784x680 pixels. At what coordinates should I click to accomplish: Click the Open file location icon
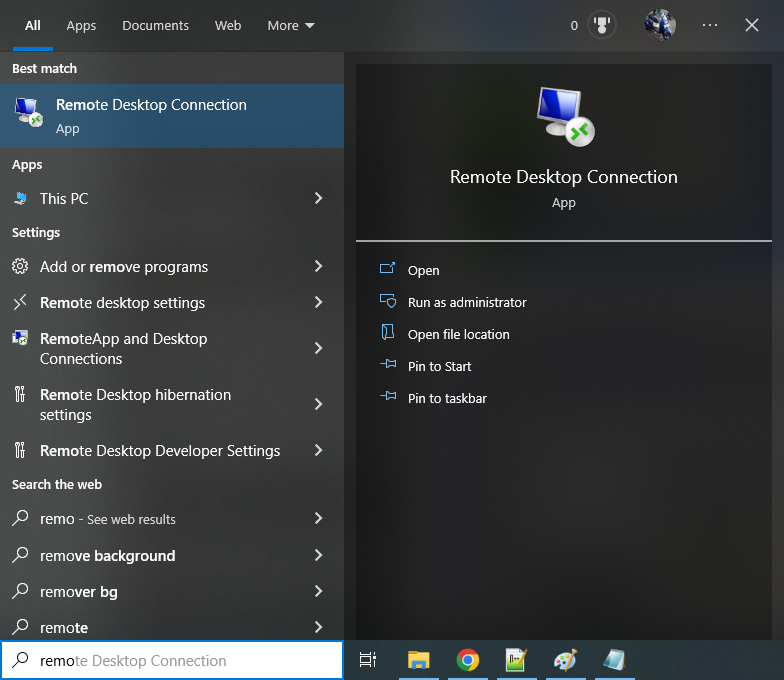(x=388, y=332)
